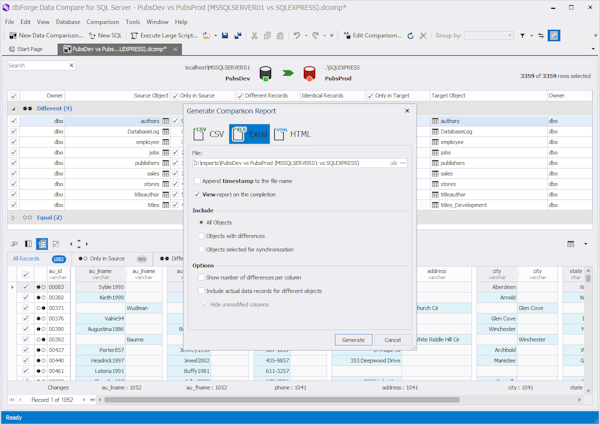The width and height of the screenshot is (600, 425).
Task: Click the Save icon in toolbar
Action: (x=225, y=36)
